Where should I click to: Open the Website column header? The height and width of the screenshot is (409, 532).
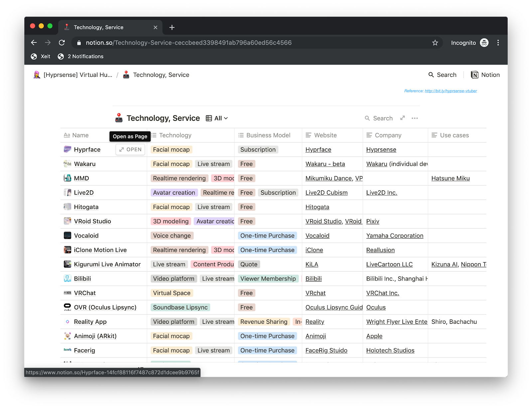[332, 135]
